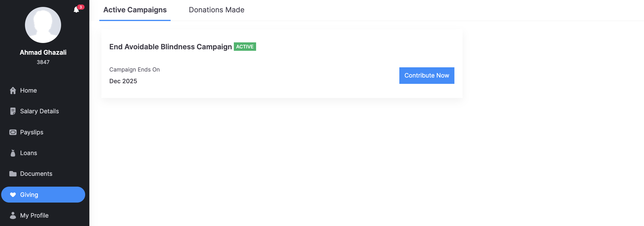Select the Home sidebar label
Screen dimensions: 644x226
point(29,90)
